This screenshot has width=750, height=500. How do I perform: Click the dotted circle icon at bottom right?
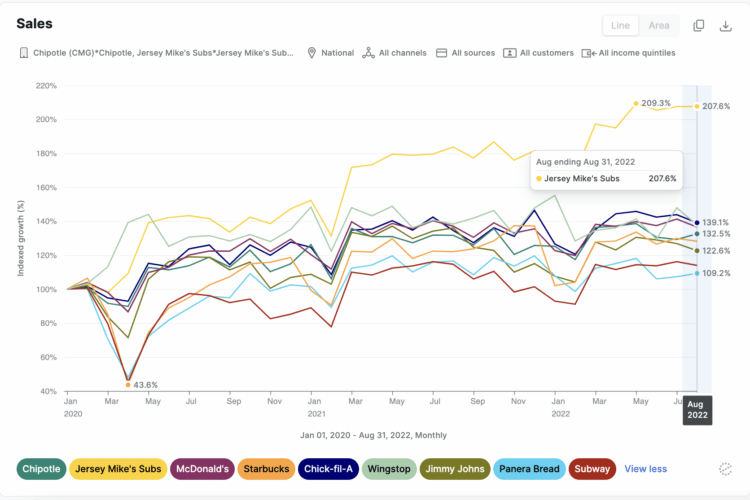click(x=726, y=469)
